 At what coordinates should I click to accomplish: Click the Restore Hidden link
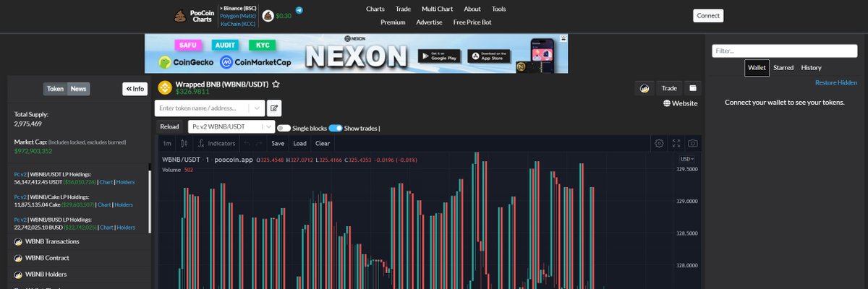[836, 83]
